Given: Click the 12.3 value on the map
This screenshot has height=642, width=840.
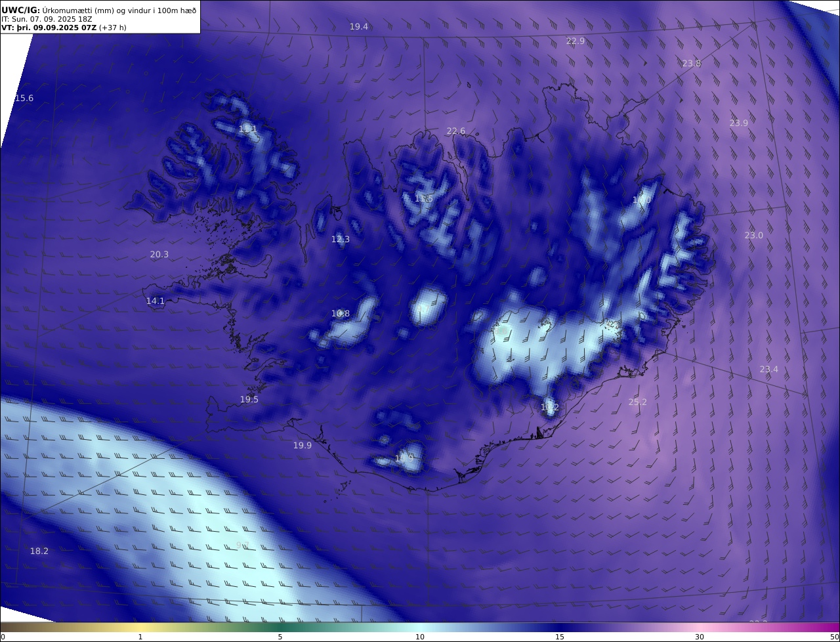Looking at the screenshot, I should tap(341, 240).
